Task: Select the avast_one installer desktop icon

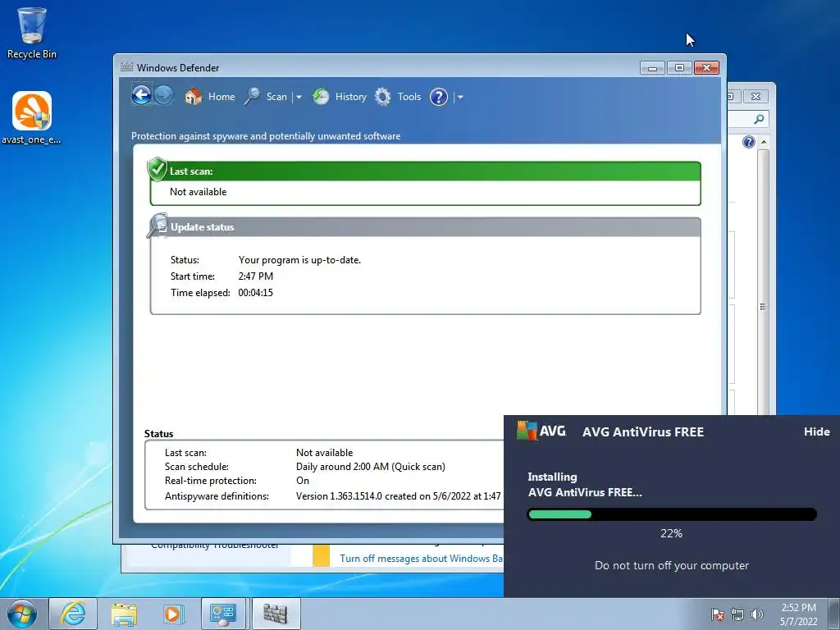Action: coord(32,118)
